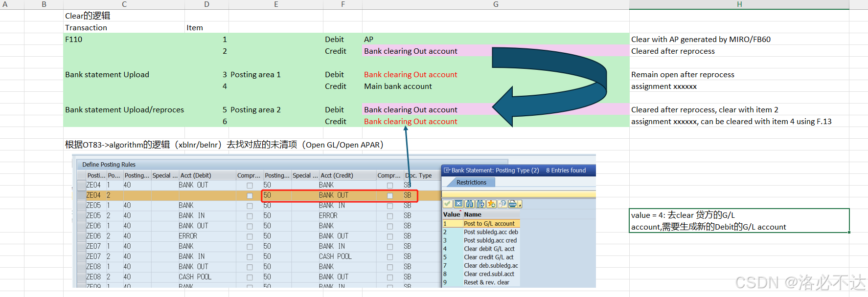Tick credit Compr. checkbox in ZE08 1 row

pyautogui.click(x=390, y=267)
